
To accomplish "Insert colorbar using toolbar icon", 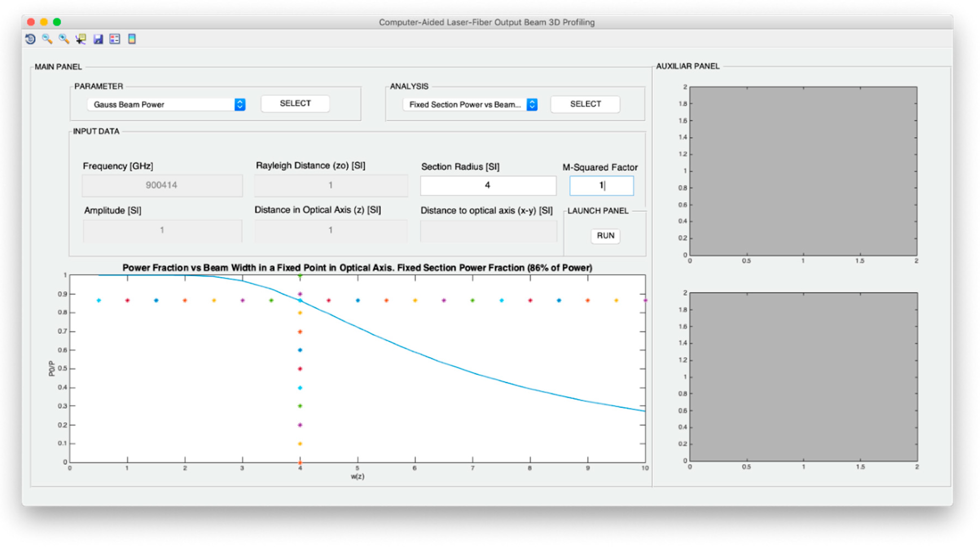I will click(132, 39).
